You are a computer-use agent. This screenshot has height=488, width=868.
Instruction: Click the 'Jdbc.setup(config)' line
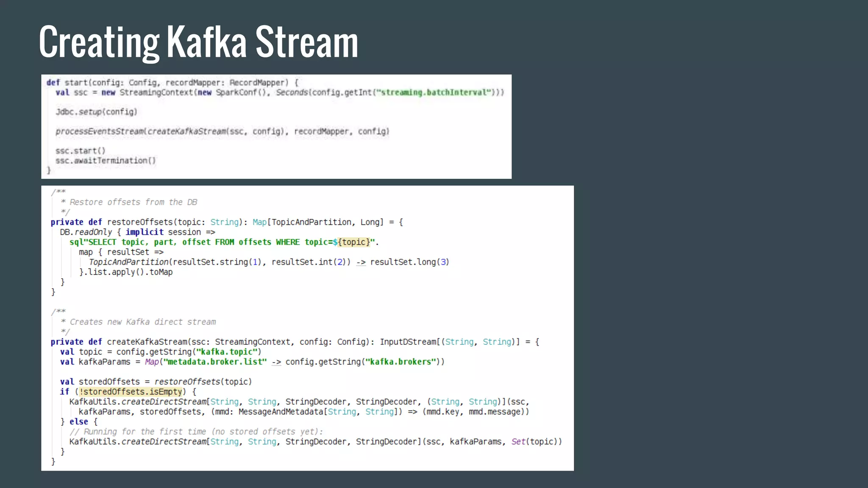(96, 112)
